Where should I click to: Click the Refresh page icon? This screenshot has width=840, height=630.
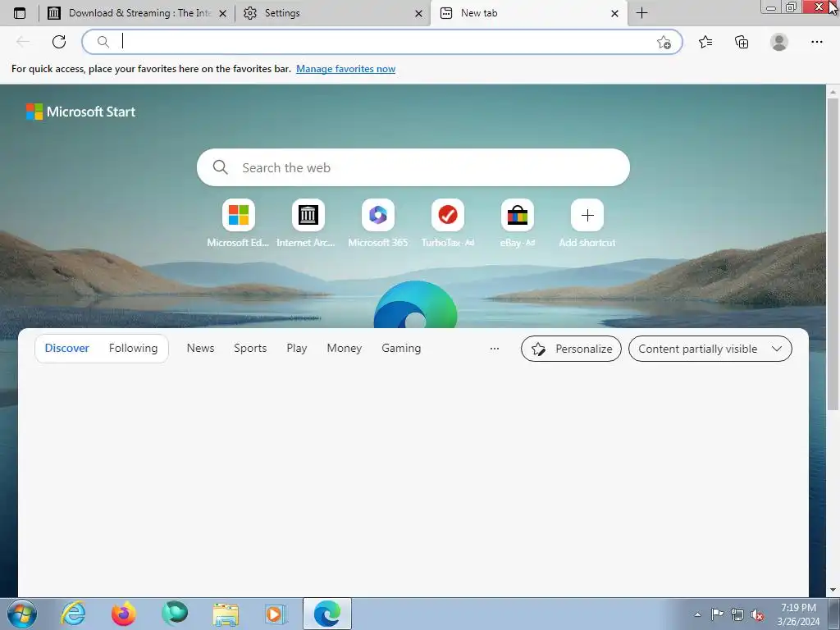(x=59, y=42)
